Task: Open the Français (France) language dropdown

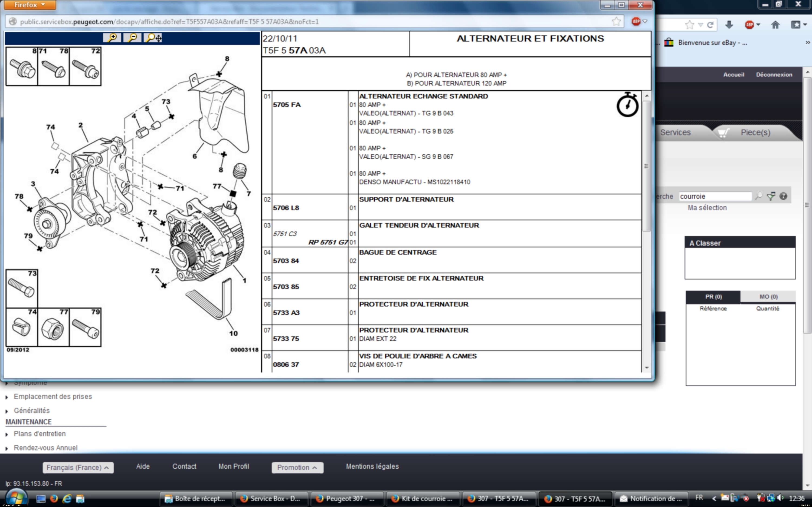Action: coord(78,468)
